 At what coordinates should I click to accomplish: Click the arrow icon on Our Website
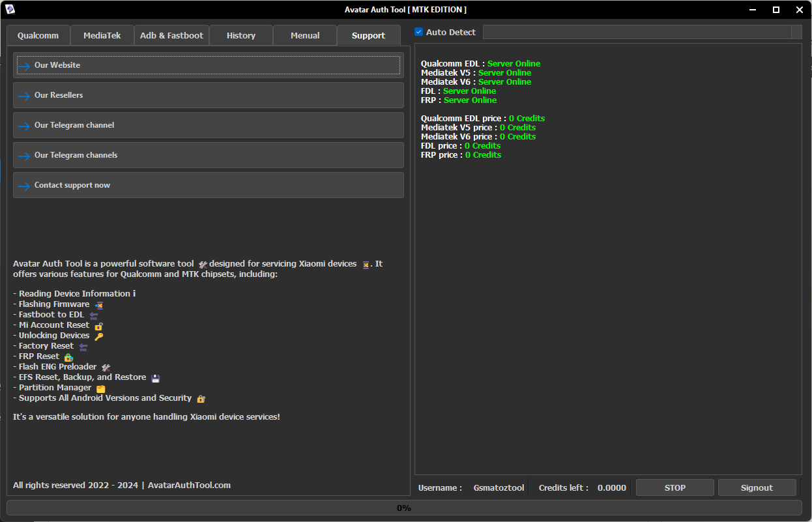(x=26, y=65)
